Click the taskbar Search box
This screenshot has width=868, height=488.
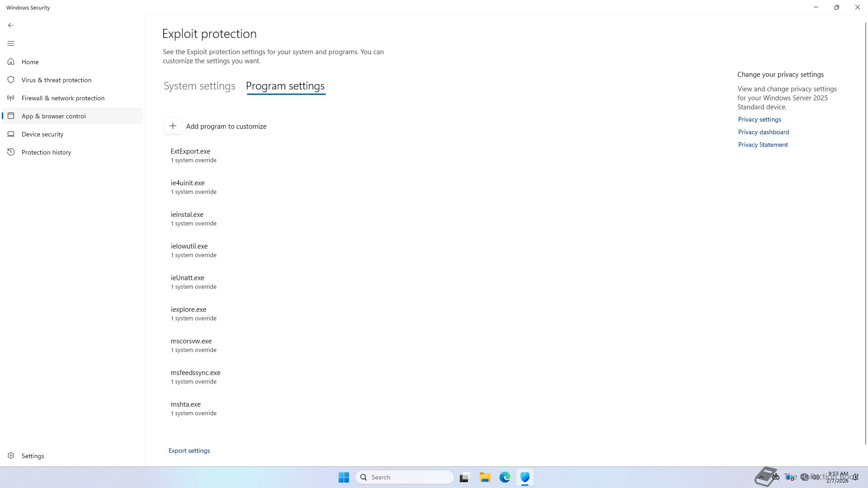[x=405, y=477]
